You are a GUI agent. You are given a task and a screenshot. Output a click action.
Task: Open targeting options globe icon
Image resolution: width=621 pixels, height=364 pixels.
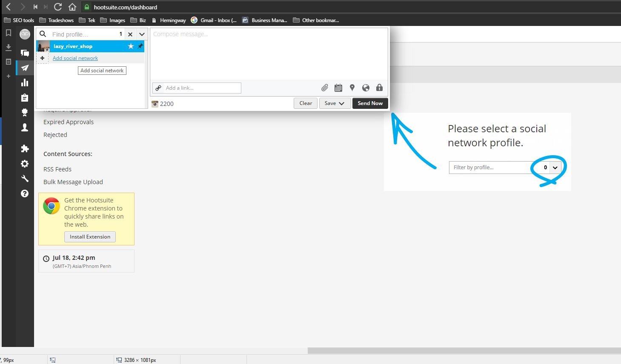pos(366,88)
